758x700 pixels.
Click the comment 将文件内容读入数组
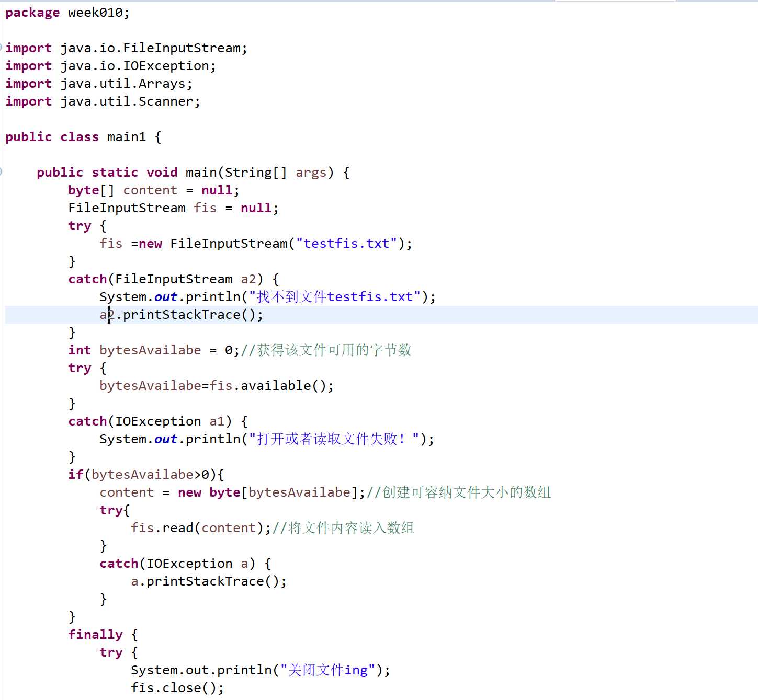pyautogui.click(x=344, y=528)
